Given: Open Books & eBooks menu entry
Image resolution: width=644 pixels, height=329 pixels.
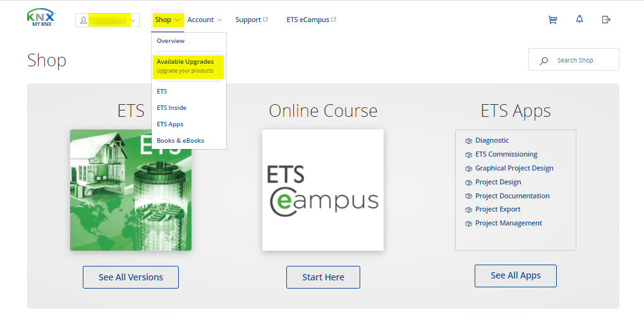Looking at the screenshot, I should 180,140.
